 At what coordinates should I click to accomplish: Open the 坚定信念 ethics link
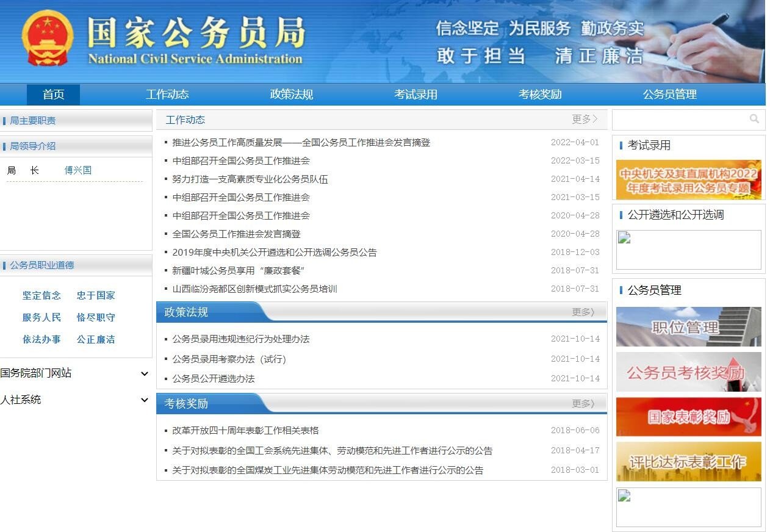[x=41, y=295]
